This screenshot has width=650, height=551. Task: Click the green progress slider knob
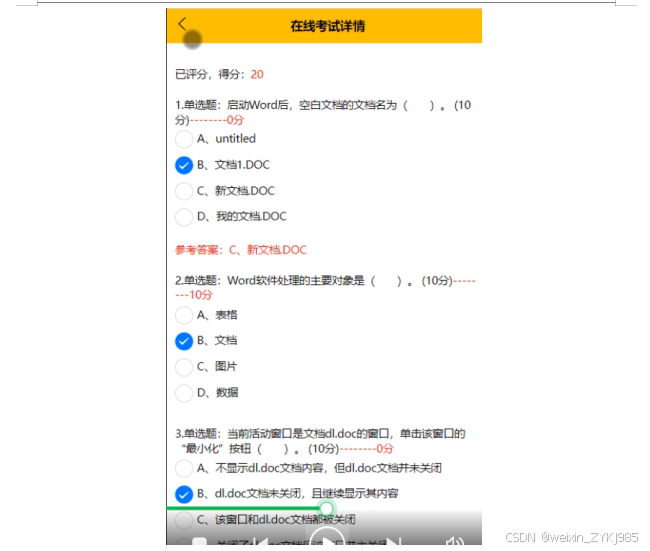tap(327, 508)
